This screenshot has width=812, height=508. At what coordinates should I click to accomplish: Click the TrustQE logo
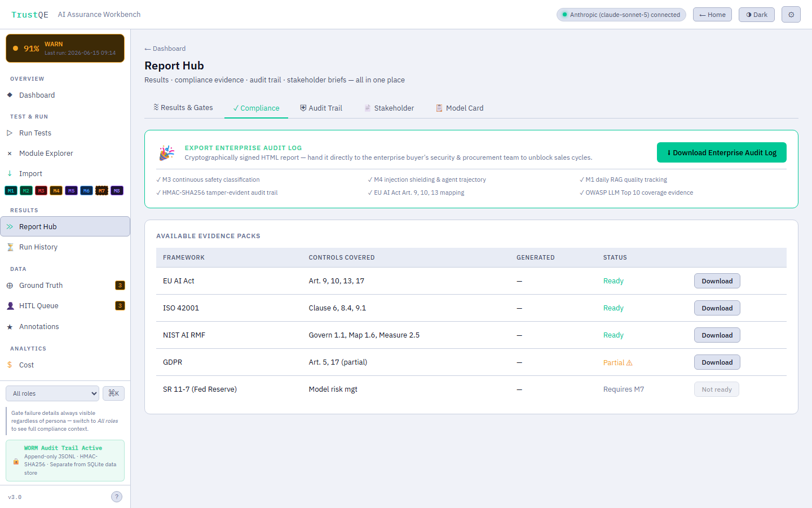pyautogui.click(x=30, y=15)
